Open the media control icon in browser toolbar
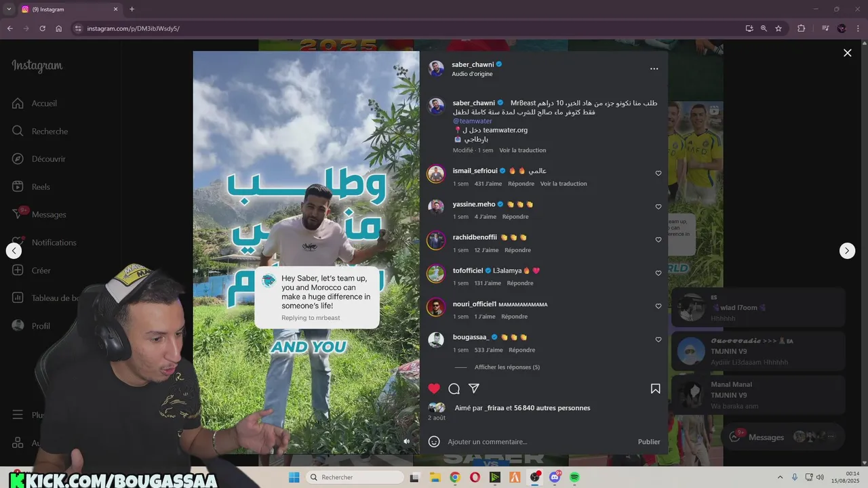This screenshot has height=488, width=868. 825,28
